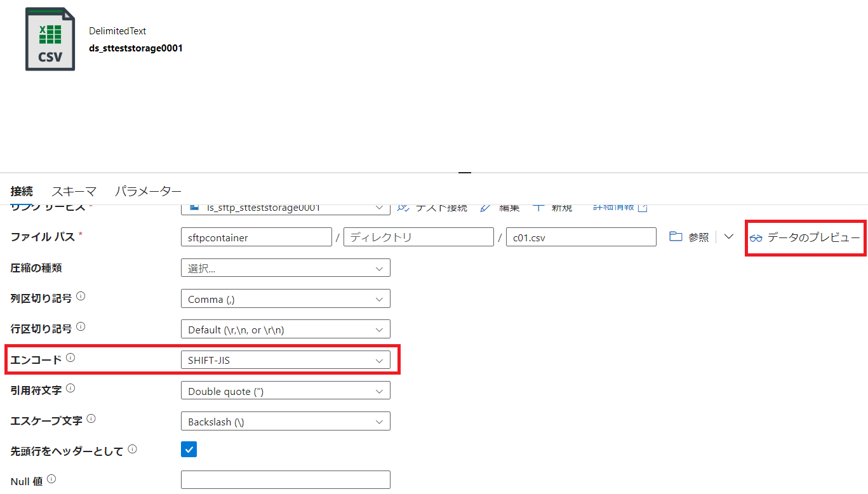The height and width of the screenshot is (494, 868).
Task: Click the CSV dataset file icon
Action: point(50,39)
